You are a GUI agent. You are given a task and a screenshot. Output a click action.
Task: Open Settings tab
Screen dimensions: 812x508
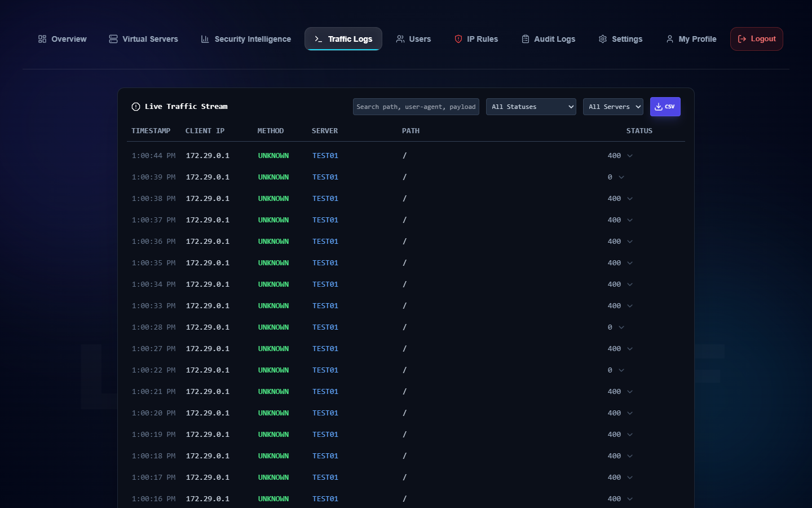click(620, 39)
